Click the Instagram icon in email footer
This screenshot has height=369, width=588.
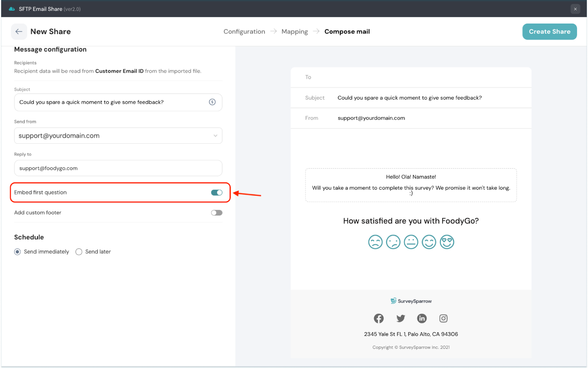pos(444,318)
